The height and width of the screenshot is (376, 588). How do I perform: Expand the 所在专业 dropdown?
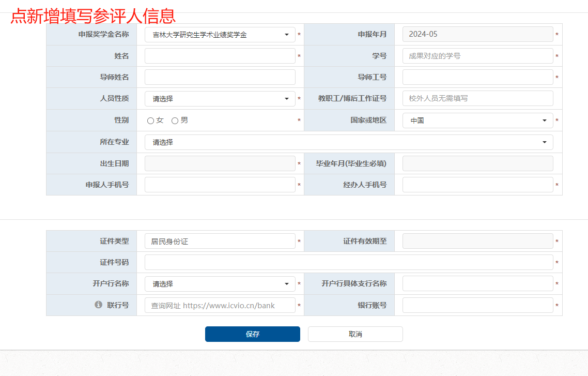click(x=348, y=142)
